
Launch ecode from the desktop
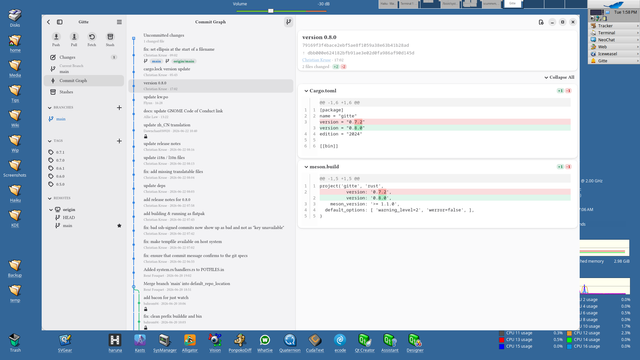(x=340, y=342)
